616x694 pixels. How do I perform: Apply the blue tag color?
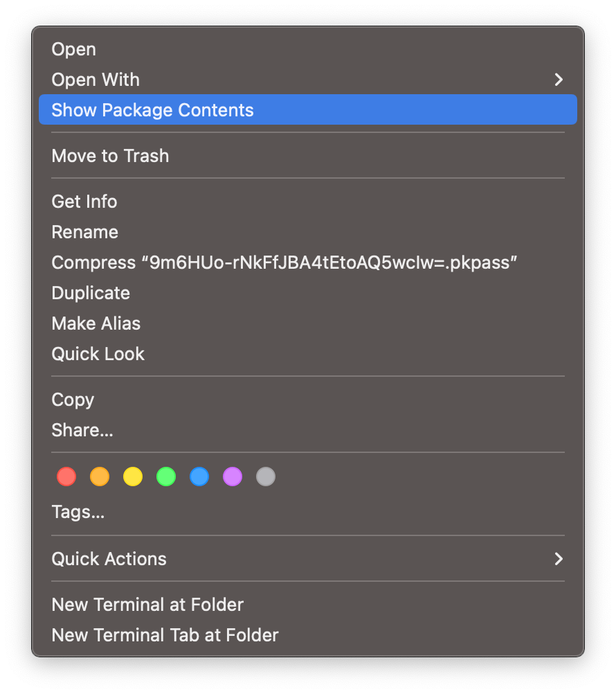click(x=199, y=477)
